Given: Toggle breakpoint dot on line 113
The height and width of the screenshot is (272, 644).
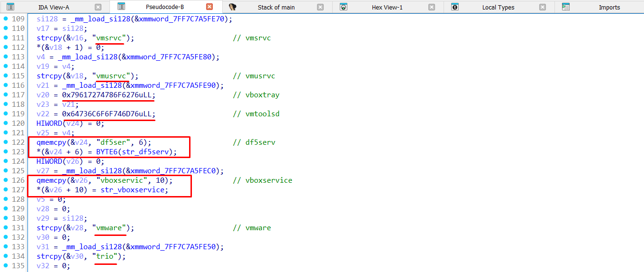Looking at the screenshot, I should point(6,56).
